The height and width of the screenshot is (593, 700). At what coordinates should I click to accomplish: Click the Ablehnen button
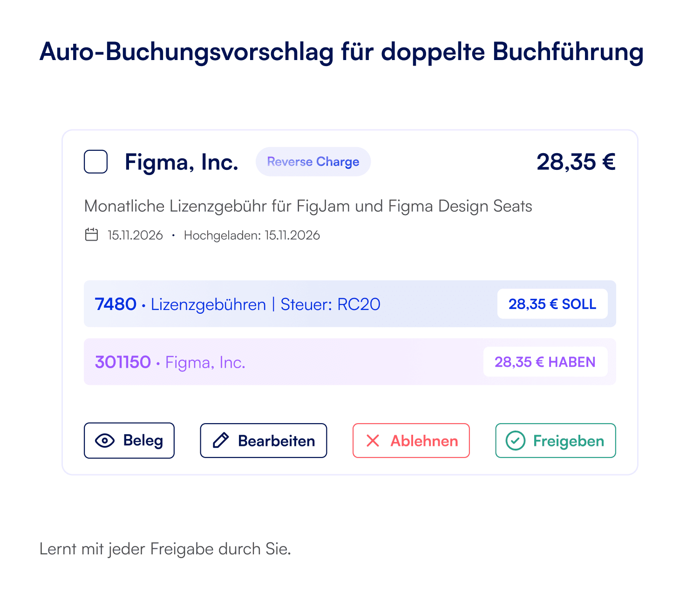click(411, 440)
